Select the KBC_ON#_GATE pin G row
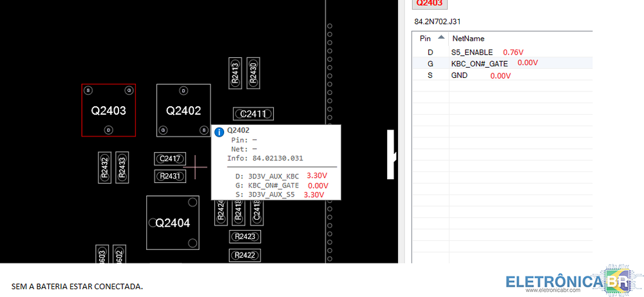The height and width of the screenshot is (297, 644). (479, 64)
